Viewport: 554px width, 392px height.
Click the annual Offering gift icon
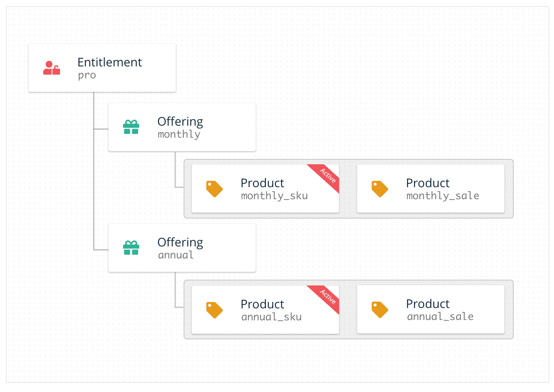pos(131,248)
